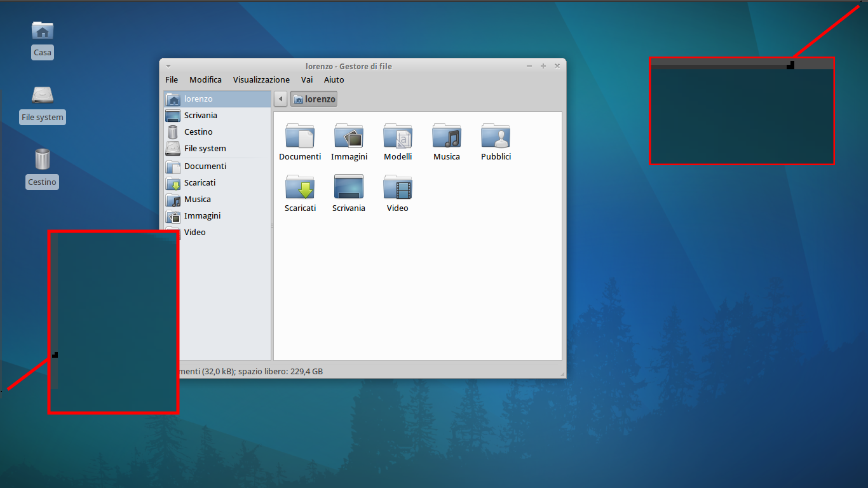Screen dimensions: 868x488
Task: Open the Modelli folder icon
Action: pos(398,137)
